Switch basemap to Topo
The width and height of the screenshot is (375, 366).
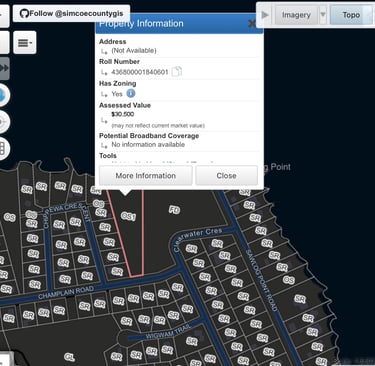[x=351, y=15]
